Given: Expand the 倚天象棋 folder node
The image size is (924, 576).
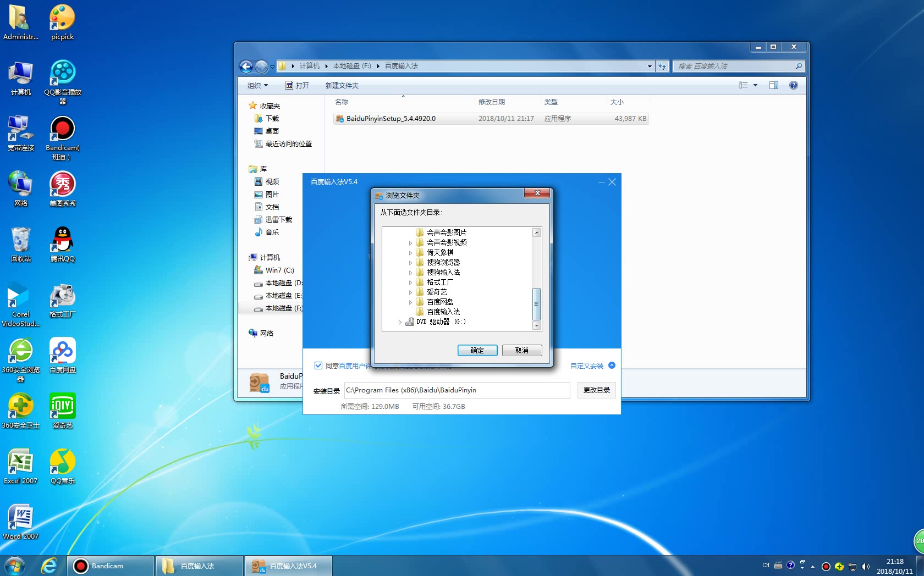Looking at the screenshot, I should [410, 253].
